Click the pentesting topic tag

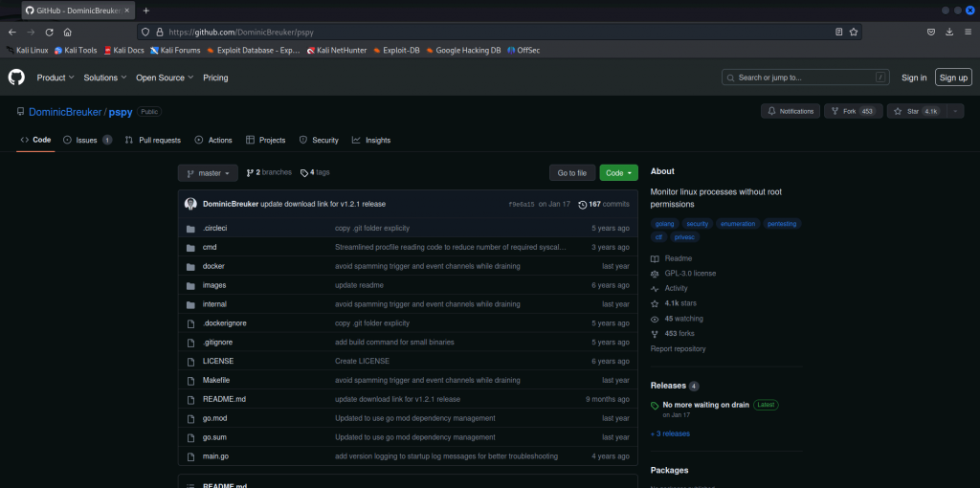pos(781,224)
